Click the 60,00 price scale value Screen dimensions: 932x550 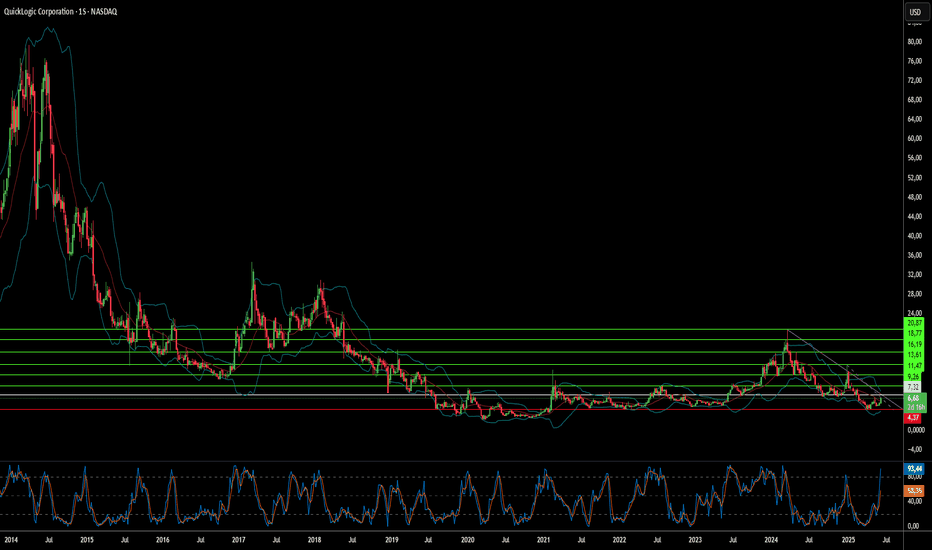tap(914, 139)
